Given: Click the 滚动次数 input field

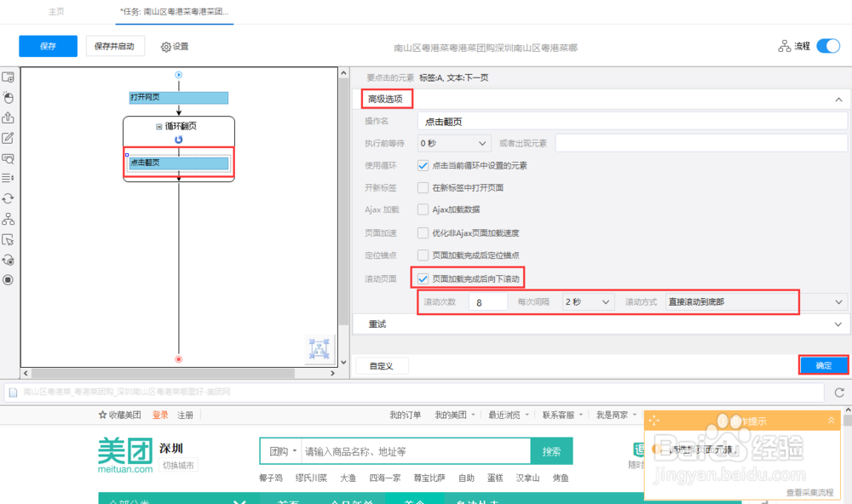Looking at the screenshot, I should point(488,302).
